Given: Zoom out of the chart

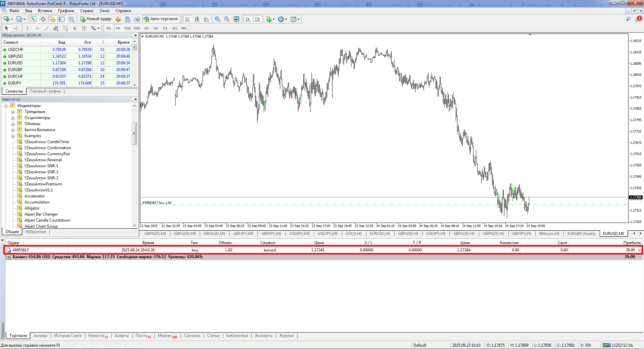Looking at the screenshot, I should click(227, 19).
